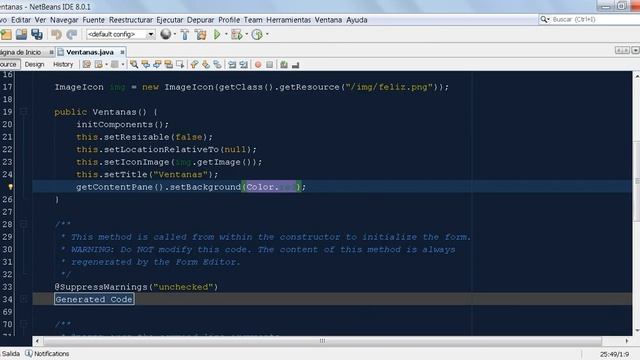Open the default config combo box
The image size is (640, 360).
coord(120,35)
